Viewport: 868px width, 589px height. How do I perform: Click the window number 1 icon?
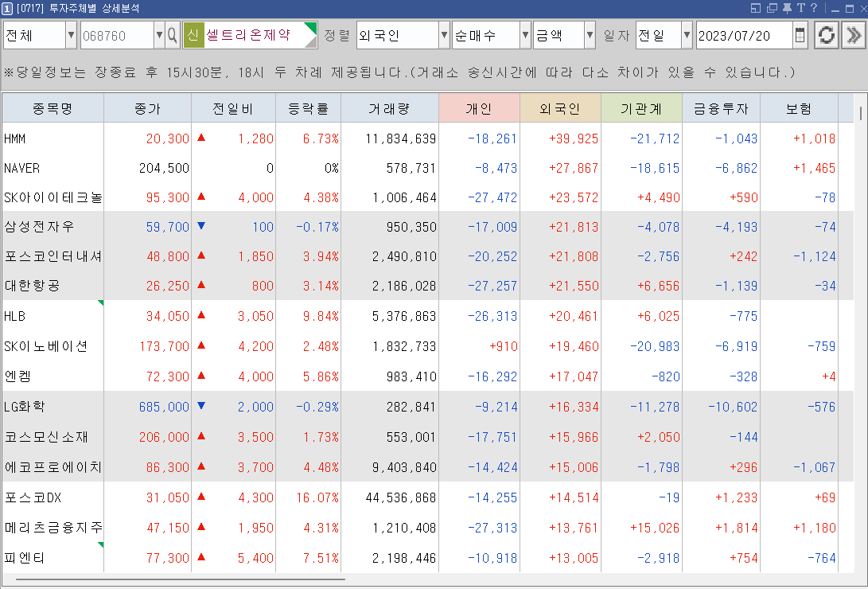(x=7, y=8)
